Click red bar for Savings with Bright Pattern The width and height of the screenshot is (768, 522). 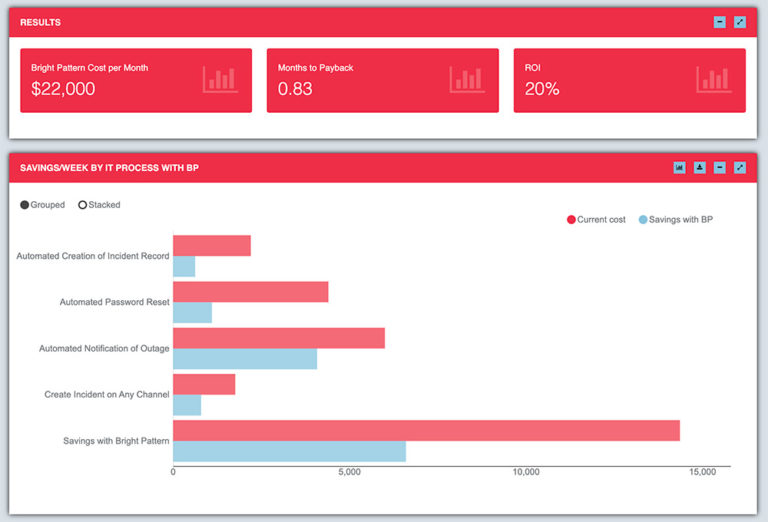pos(427,430)
